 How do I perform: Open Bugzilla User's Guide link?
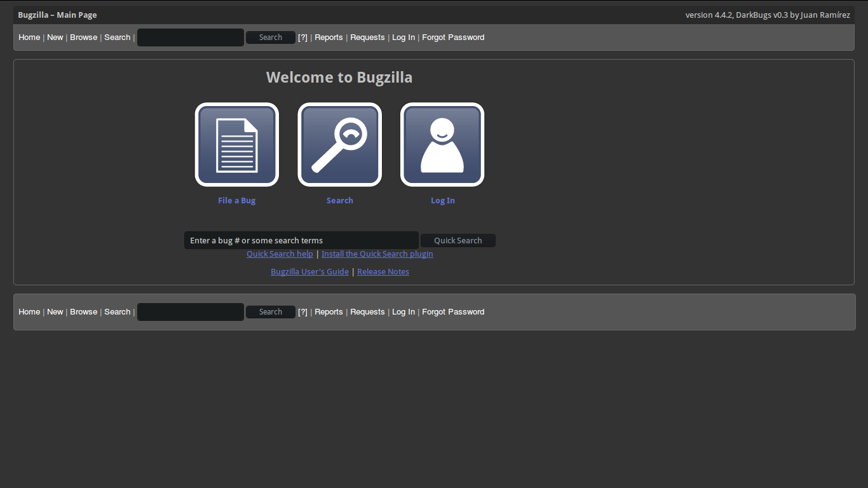(309, 271)
